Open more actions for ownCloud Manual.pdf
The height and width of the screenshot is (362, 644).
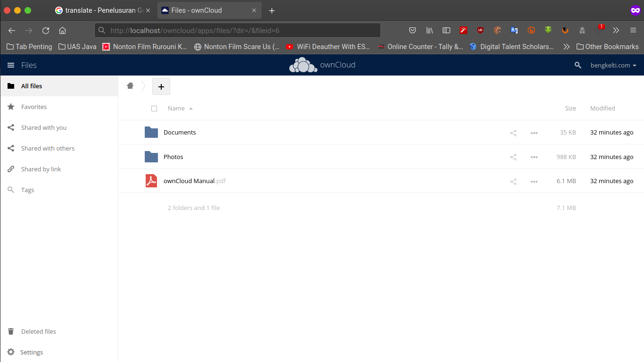tap(534, 181)
